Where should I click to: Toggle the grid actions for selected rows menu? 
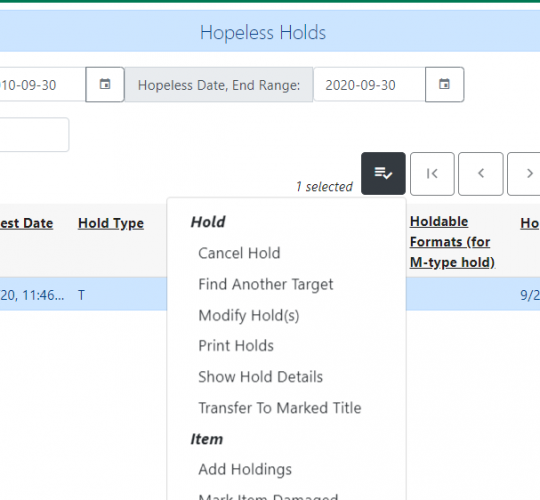pyautogui.click(x=383, y=174)
